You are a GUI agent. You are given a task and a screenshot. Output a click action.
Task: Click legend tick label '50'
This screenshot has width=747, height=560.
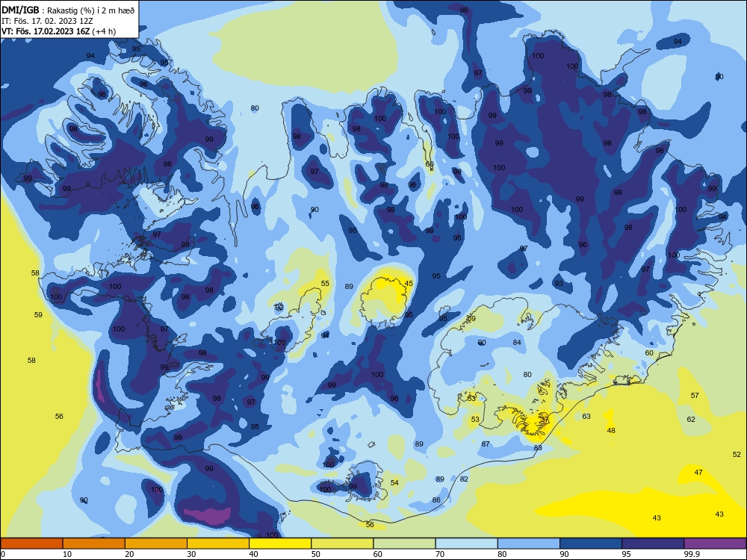click(x=315, y=554)
